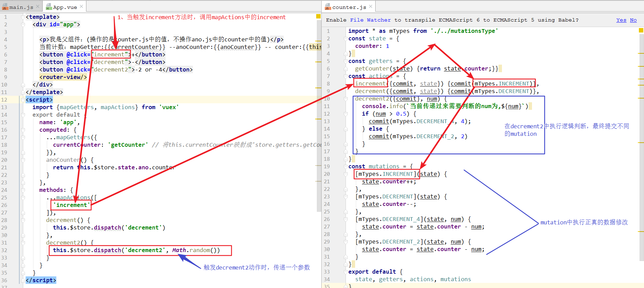Viewport: 644px width, 288px height.
Task: Click App.vue inspection status indicator square
Action: tap(318, 16)
